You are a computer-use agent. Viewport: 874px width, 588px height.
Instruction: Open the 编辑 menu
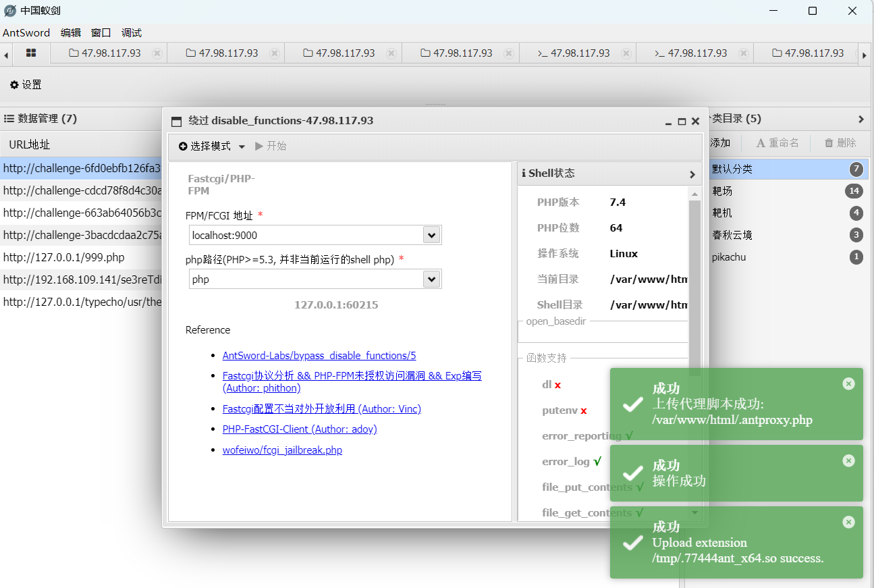coord(71,33)
